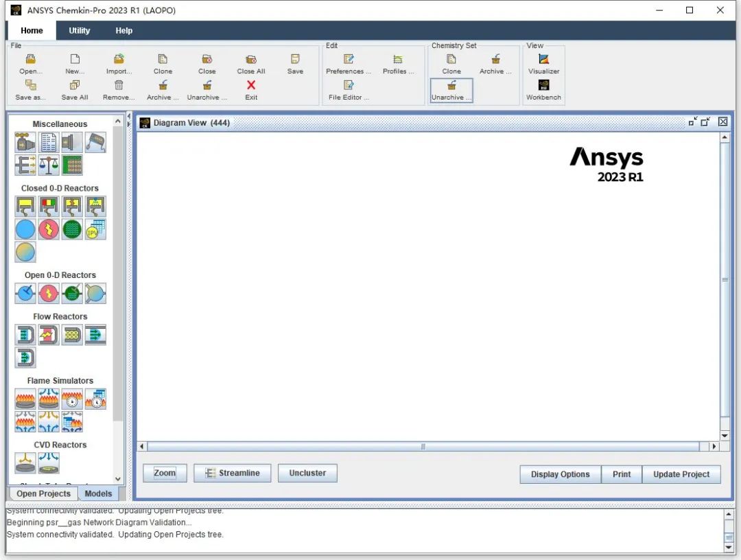Click the Streamline button below the diagram

(x=232, y=473)
